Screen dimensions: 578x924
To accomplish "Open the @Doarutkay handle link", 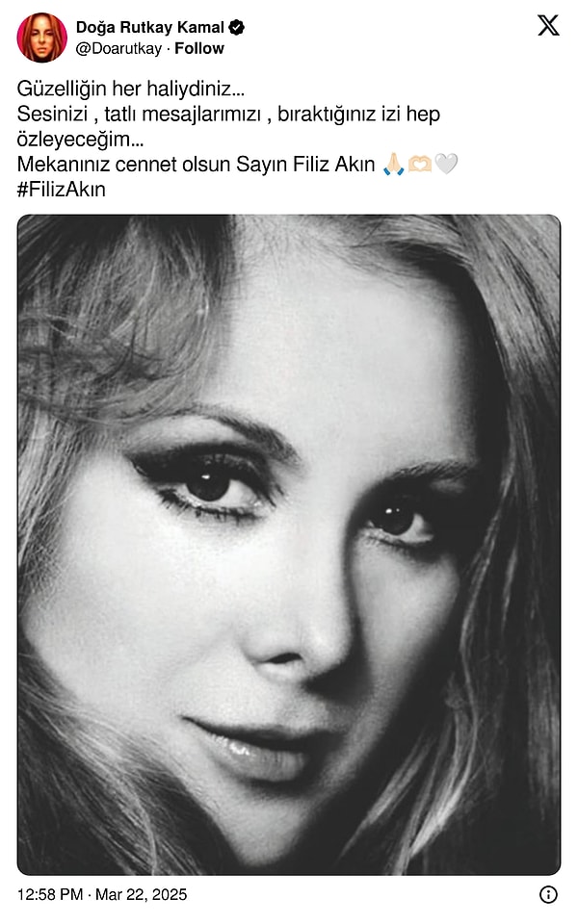I will click(x=118, y=48).
